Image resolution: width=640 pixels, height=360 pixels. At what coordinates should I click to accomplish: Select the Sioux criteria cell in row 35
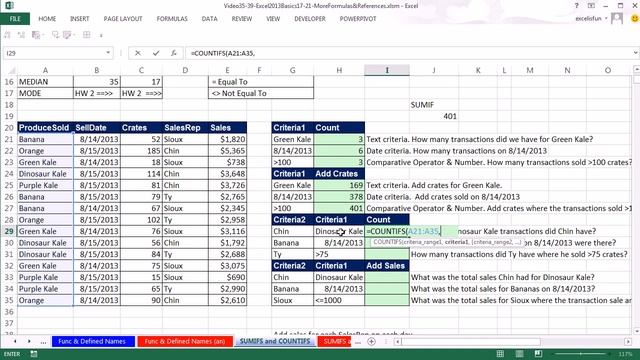[x=293, y=300]
